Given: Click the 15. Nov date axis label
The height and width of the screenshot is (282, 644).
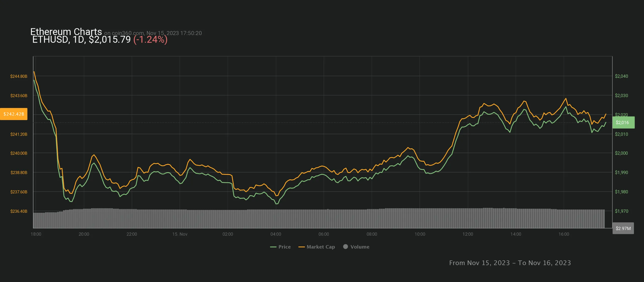Looking at the screenshot, I should [x=180, y=234].
